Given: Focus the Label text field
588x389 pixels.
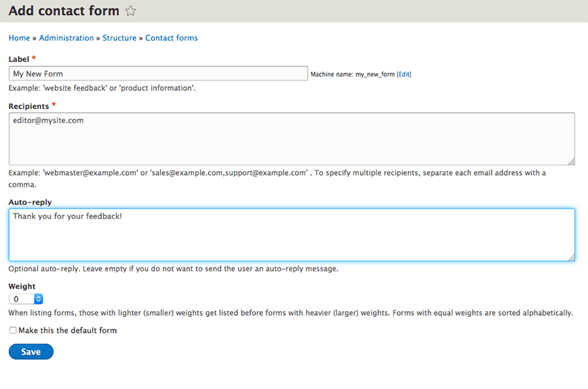Looking at the screenshot, I should click(x=158, y=73).
